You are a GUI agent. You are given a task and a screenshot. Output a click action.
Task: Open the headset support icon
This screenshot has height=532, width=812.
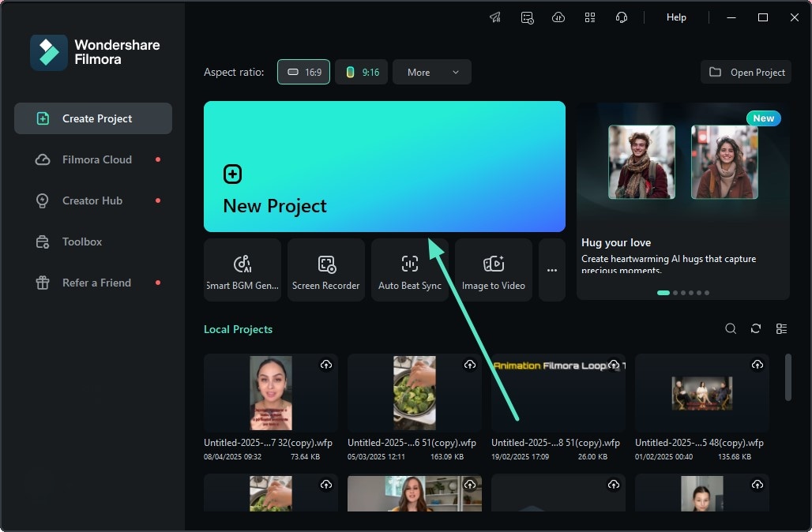click(x=622, y=17)
